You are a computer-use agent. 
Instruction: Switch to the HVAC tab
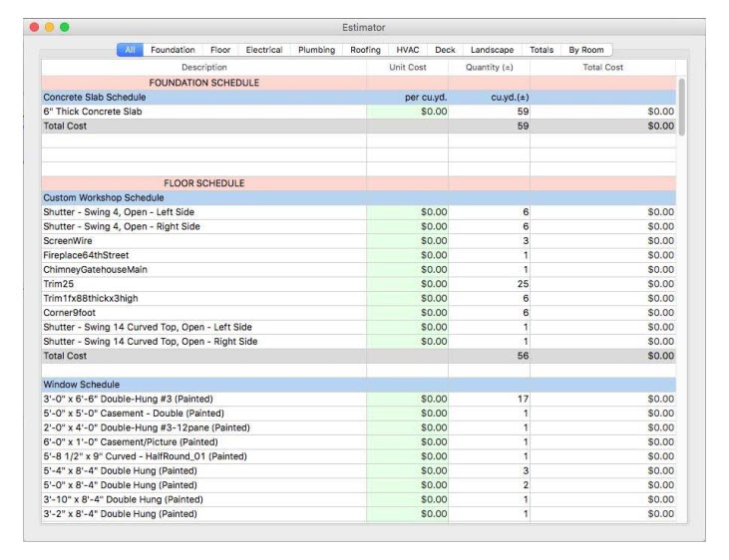pyautogui.click(x=408, y=50)
